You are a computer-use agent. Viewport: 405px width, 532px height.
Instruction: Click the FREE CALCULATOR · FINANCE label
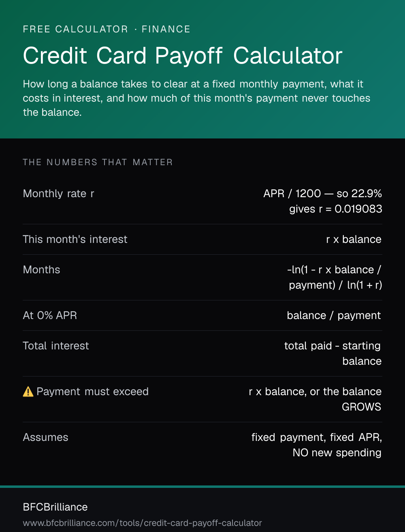coord(107,29)
